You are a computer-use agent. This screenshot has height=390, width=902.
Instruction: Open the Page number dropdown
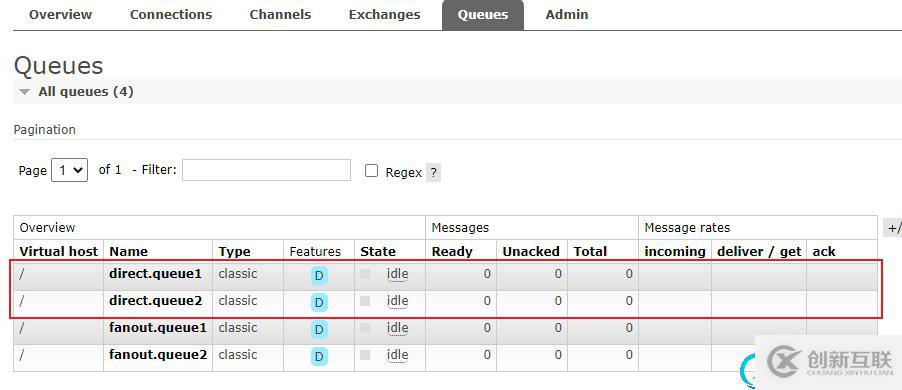(70, 170)
